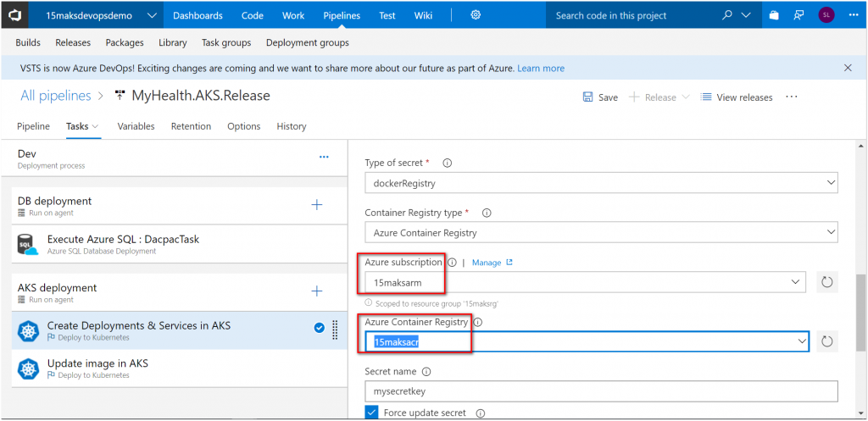Expand the Tasks tab dropdown arrow
The image size is (868, 421).
tap(95, 126)
